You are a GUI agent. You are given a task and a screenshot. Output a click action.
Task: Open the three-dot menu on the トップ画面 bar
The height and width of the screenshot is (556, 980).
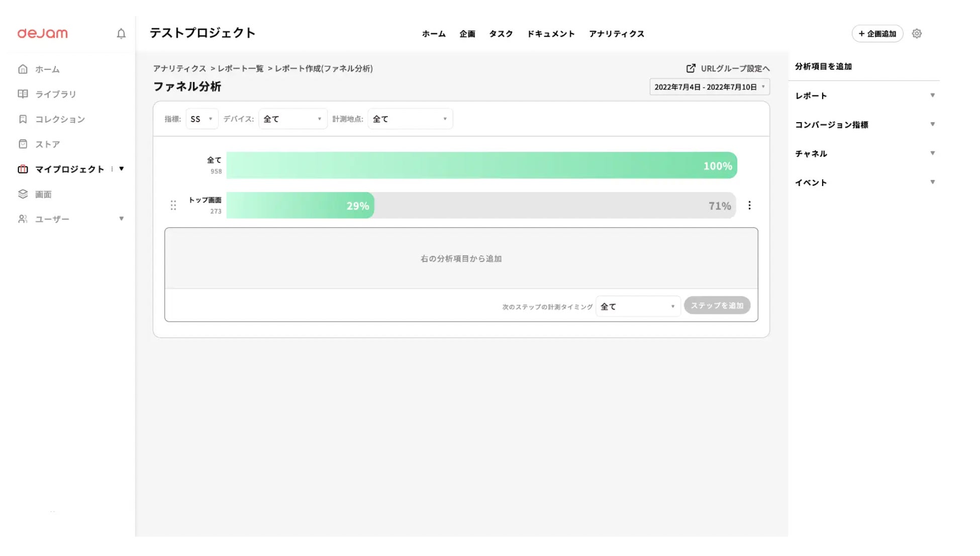(749, 205)
